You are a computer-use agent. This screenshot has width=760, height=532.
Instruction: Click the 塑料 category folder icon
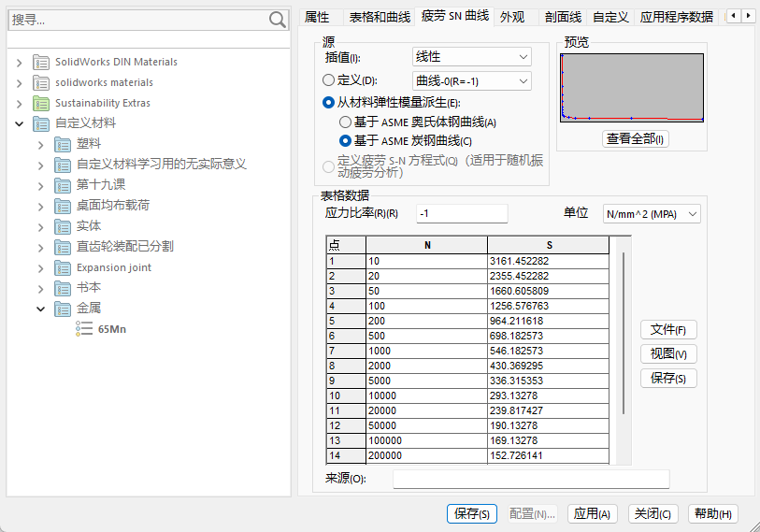pyautogui.click(x=63, y=144)
